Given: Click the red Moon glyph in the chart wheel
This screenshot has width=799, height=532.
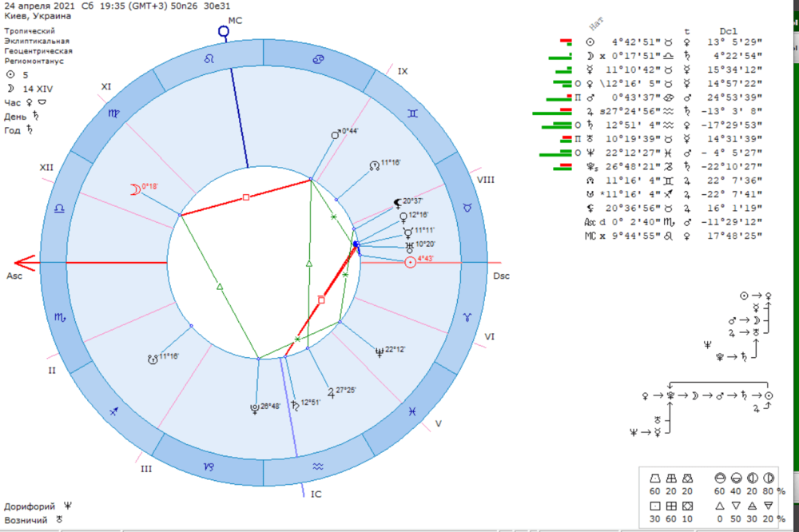Looking at the screenshot, I should (135, 190).
